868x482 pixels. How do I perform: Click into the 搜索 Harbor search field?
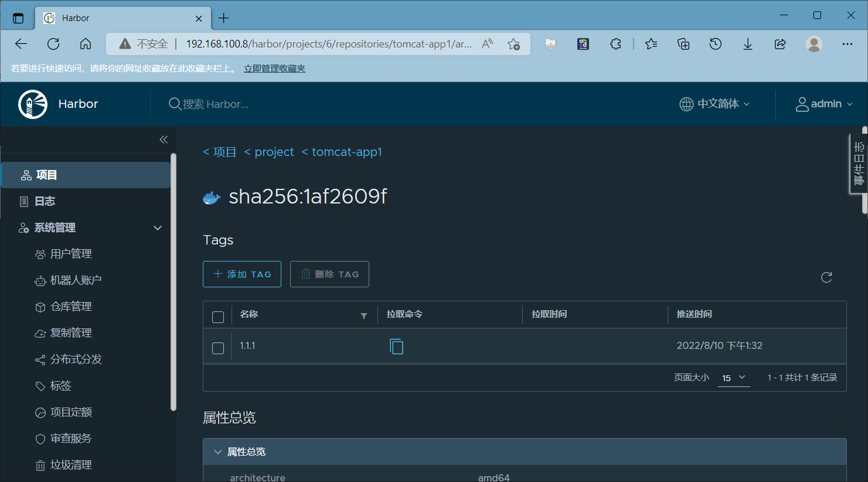(216, 104)
